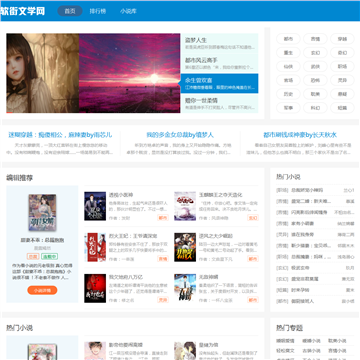The image size is (360, 360).
Task: Open the 玉麒麟王之夺天造化 cover
Action: pyautogui.click(x=185, y=206)
